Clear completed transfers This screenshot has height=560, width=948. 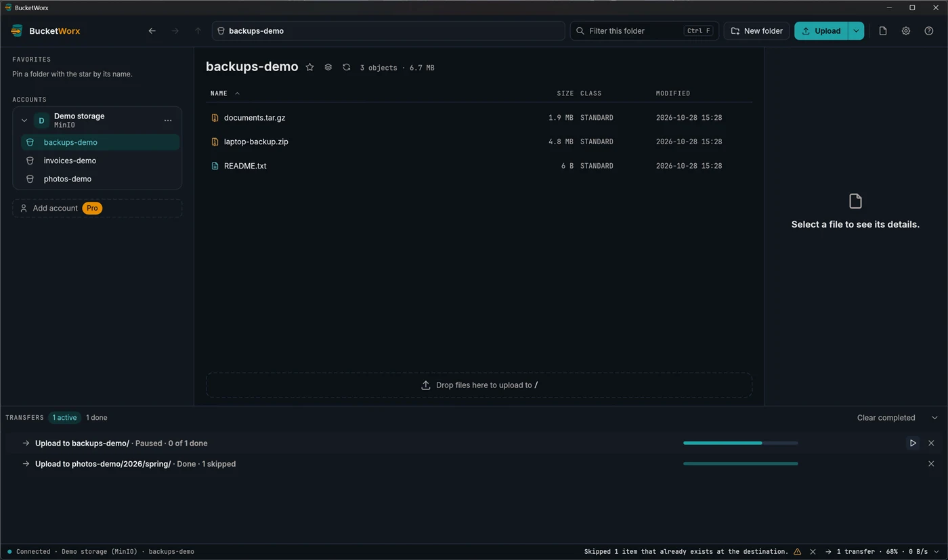click(x=886, y=418)
